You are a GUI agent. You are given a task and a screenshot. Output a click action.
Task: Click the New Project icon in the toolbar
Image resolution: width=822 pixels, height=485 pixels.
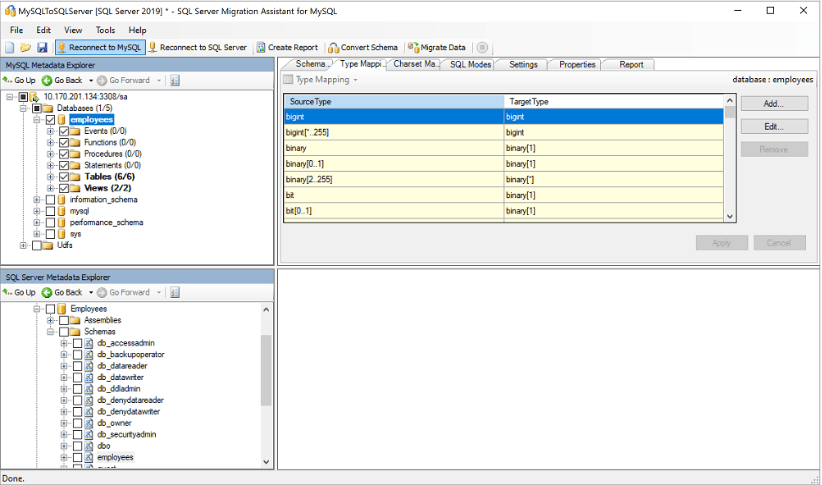(10, 47)
